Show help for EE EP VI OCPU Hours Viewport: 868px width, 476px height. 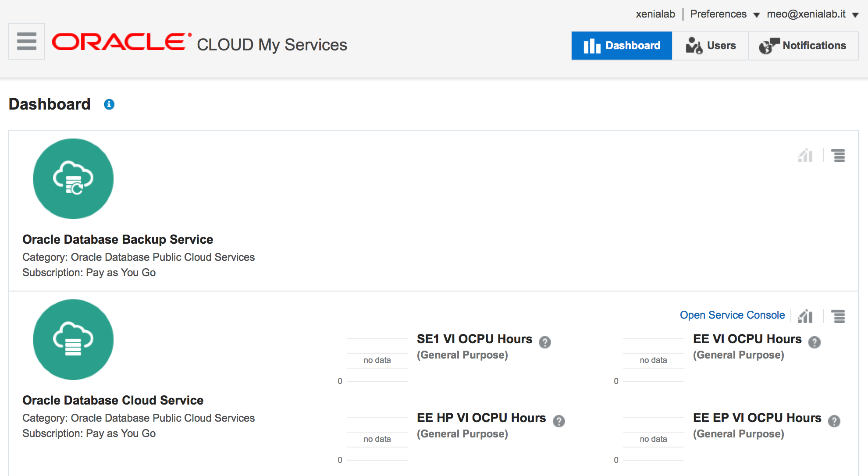pos(834,421)
